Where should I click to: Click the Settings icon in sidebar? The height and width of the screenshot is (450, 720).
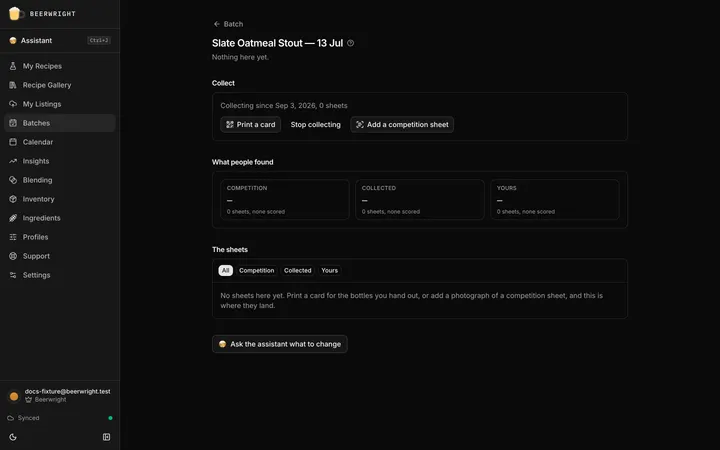point(13,275)
